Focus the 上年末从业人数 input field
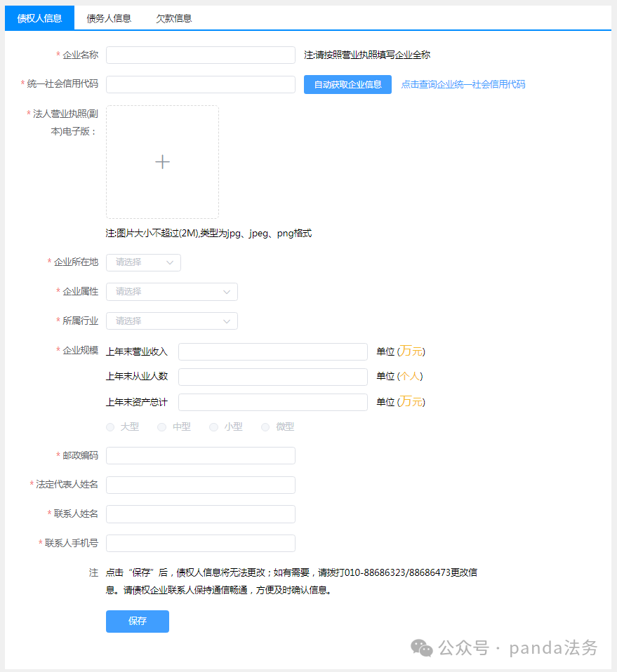The image size is (617, 672). (272, 377)
